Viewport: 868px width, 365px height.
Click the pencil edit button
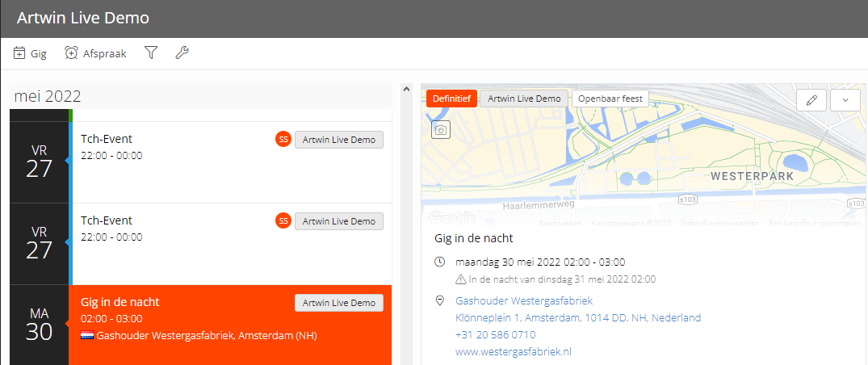coord(811,99)
